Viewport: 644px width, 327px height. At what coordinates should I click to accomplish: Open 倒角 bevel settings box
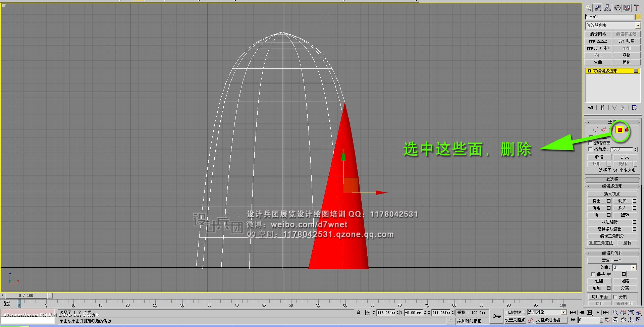609,208
